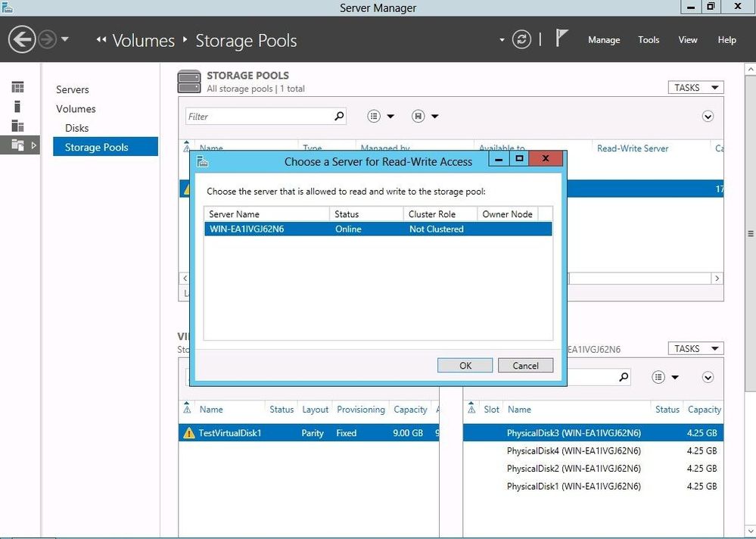Select server WIN-EA1IVGJ62N6 row
The image size is (756, 539).
click(378, 229)
